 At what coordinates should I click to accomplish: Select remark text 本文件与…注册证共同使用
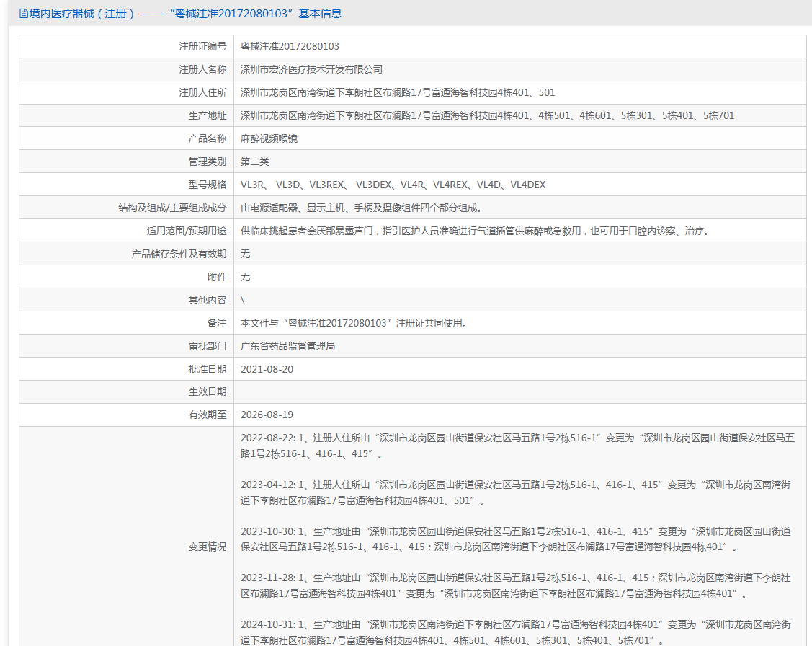tap(354, 323)
